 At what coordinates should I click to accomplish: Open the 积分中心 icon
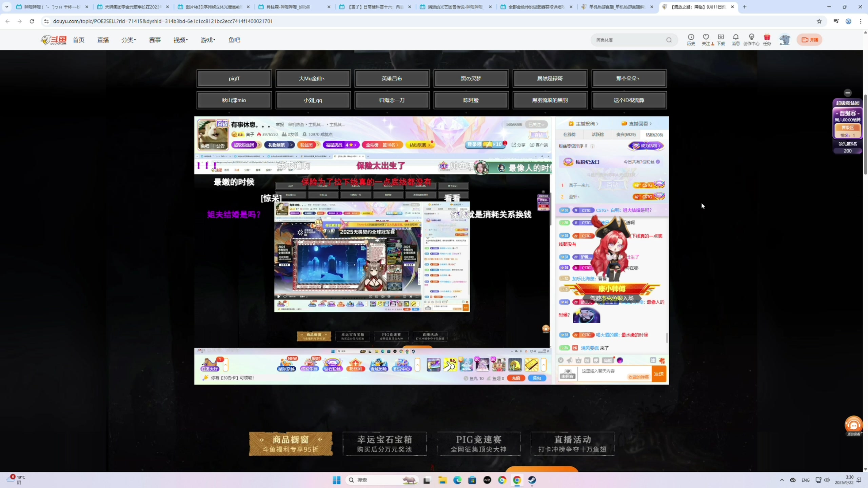(x=401, y=365)
